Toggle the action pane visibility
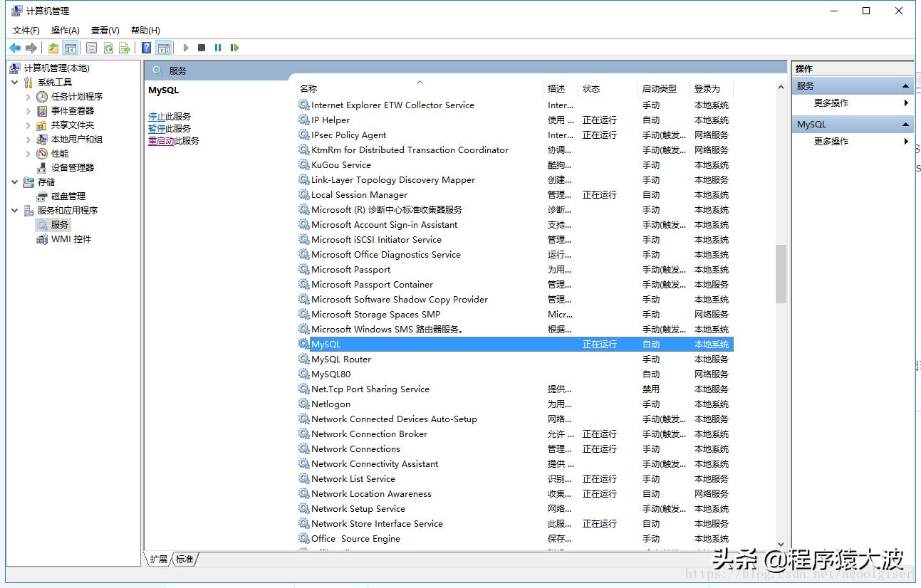 click(165, 48)
